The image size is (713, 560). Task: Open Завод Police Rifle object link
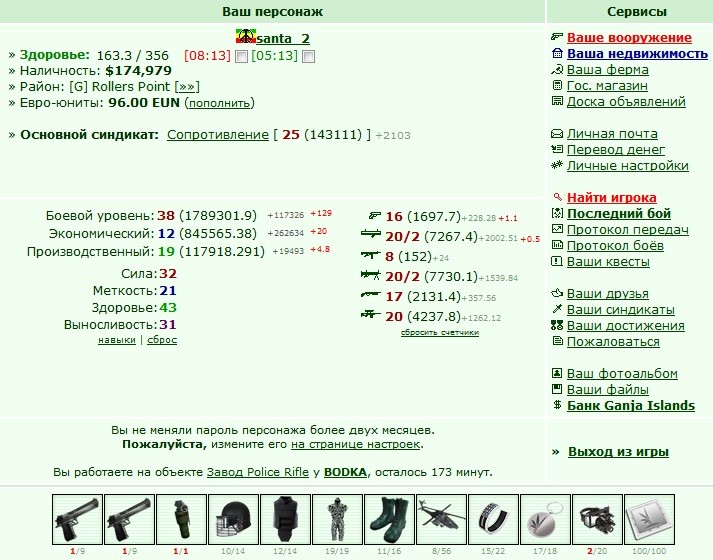point(258,472)
